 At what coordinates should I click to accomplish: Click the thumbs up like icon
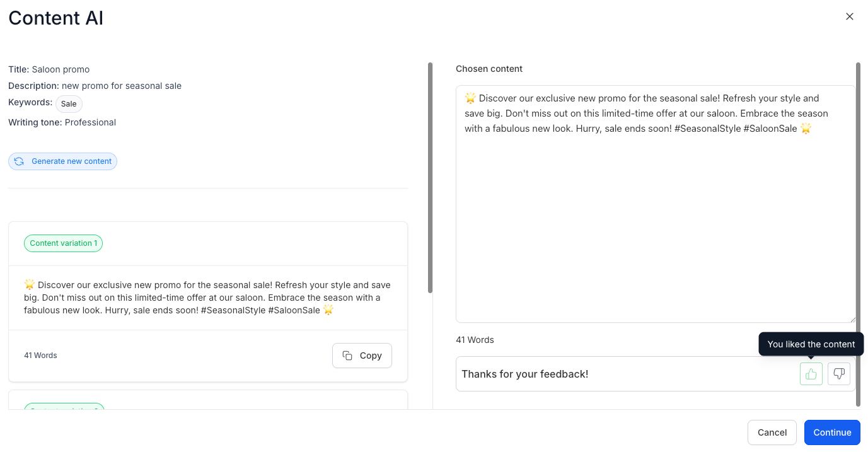pyautogui.click(x=811, y=374)
